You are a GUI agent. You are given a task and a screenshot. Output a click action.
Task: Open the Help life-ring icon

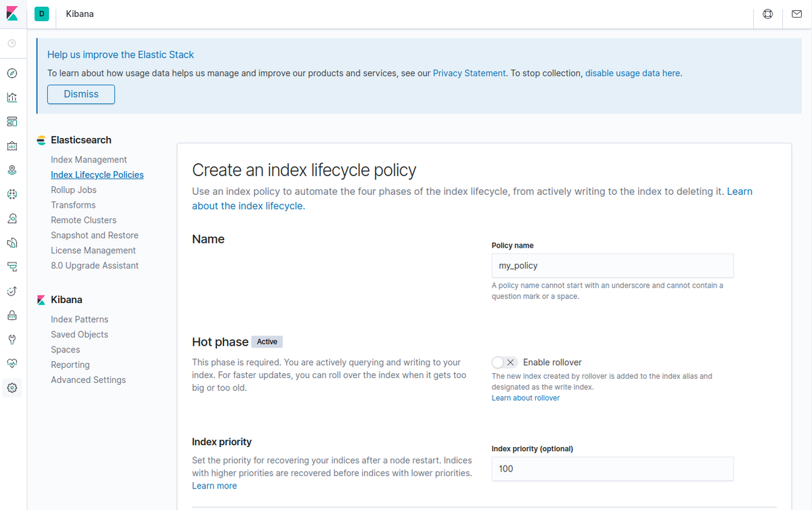coord(767,14)
